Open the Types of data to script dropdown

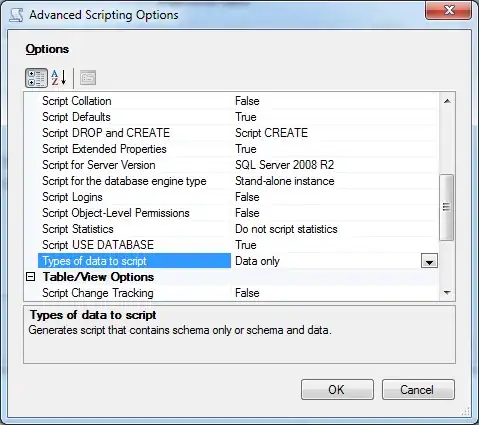coord(429,261)
